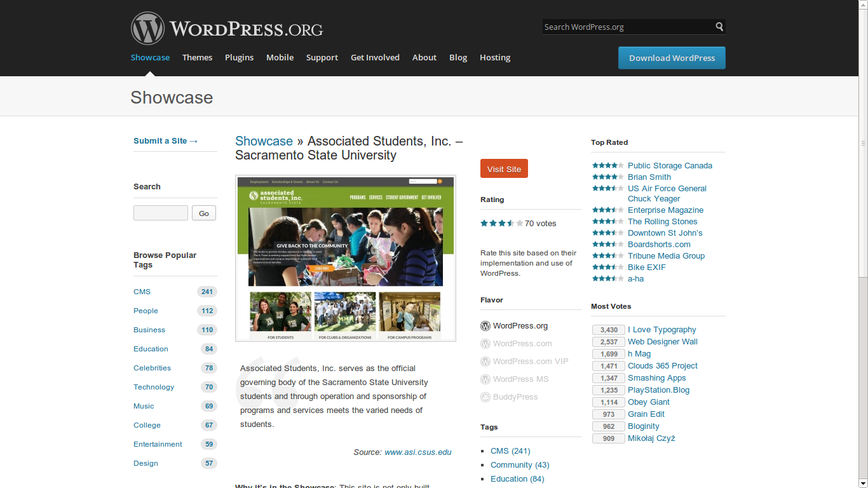This screenshot has width=868, height=488.
Task: Open the a-ha top rated link
Action: pyautogui.click(x=636, y=279)
